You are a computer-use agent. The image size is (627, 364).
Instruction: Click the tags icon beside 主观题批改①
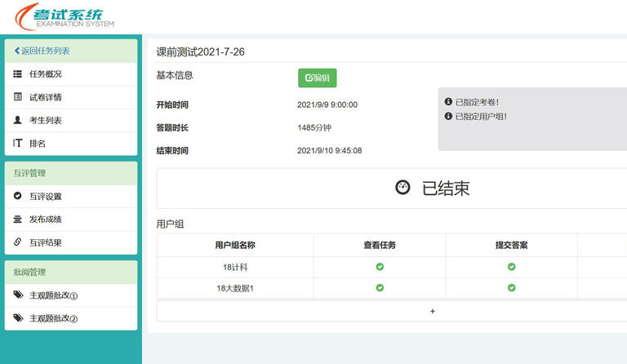pos(18,295)
